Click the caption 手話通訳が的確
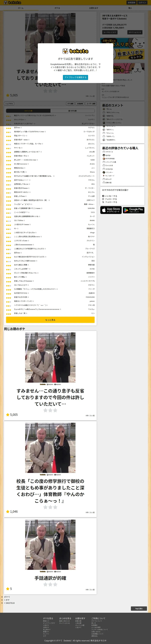 pos(50,578)
